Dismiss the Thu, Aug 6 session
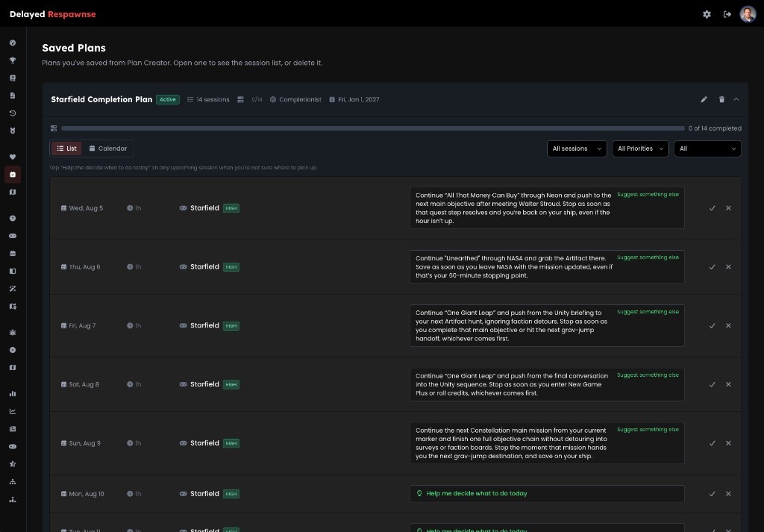Image resolution: width=764 pixels, height=532 pixels. (x=728, y=267)
